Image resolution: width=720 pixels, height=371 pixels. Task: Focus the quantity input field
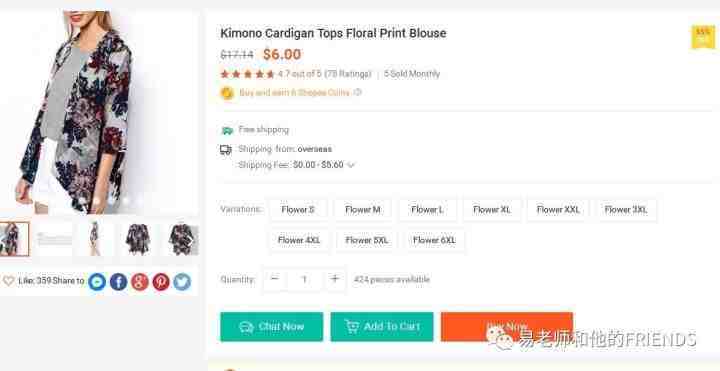(304, 279)
